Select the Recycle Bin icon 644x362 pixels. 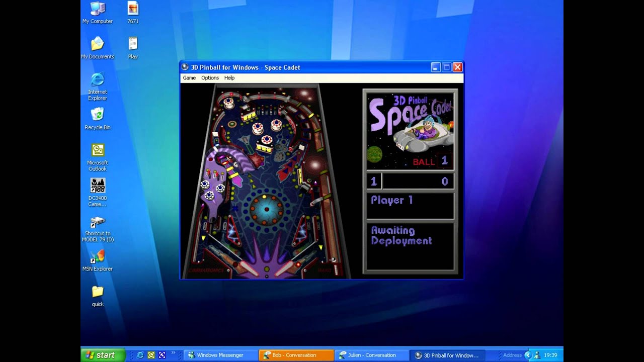point(98,119)
